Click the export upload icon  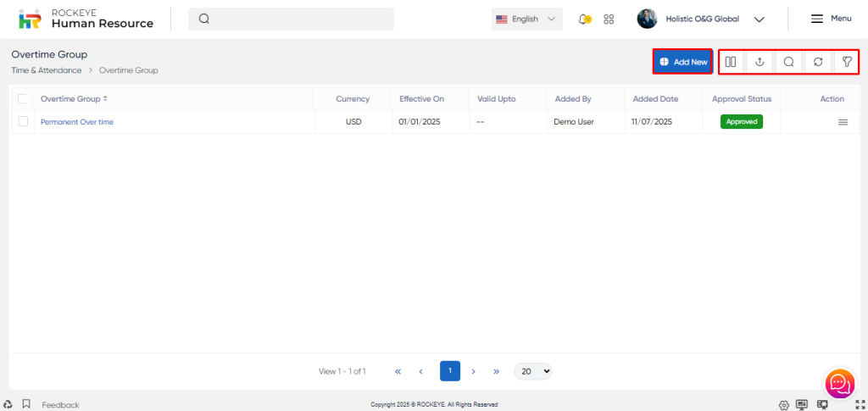tap(759, 62)
